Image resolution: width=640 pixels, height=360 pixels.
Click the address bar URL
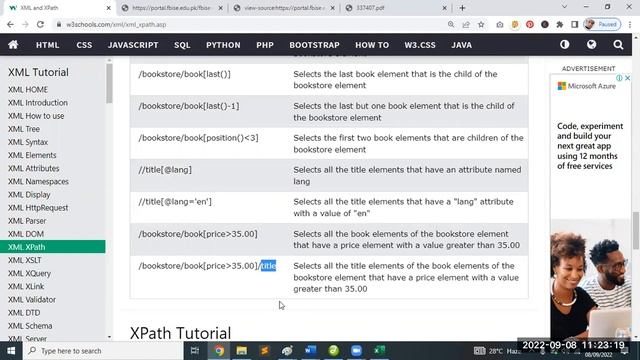[x=116, y=24]
